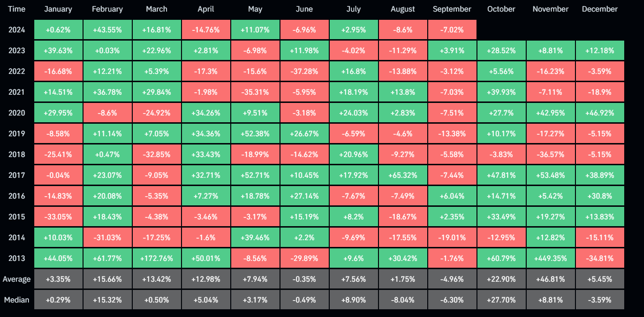Click the +65.32% August 2017 cell
This screenshot has height=317, width=644.
[x=403, y=175]
